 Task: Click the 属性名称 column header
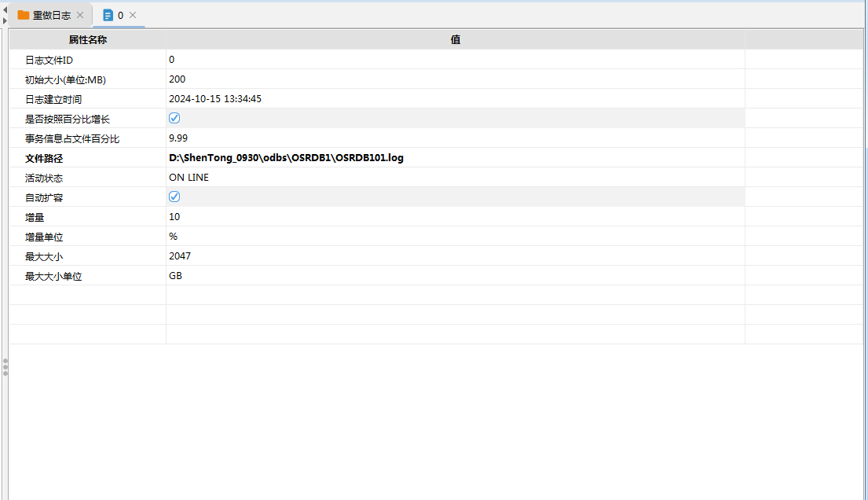[87, 39]
